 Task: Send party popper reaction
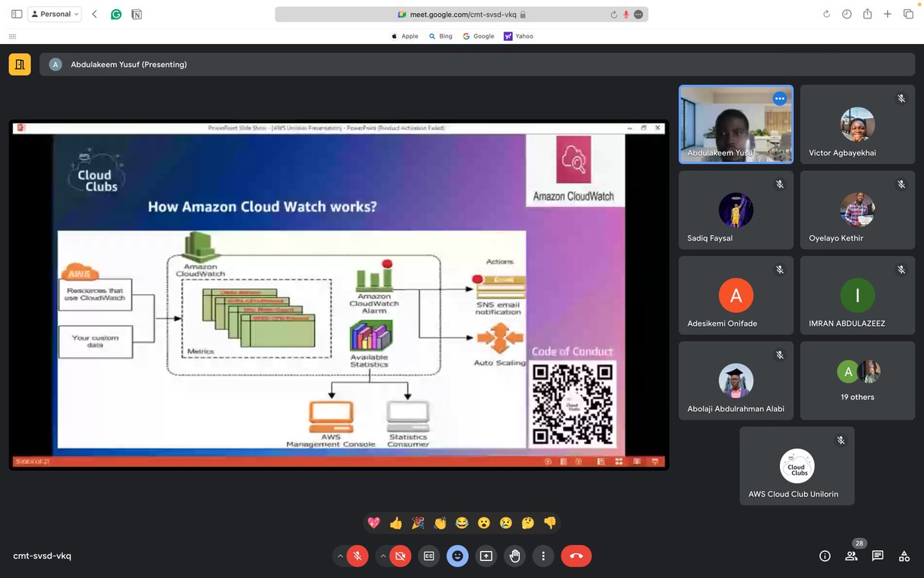[x=417, y=523]
